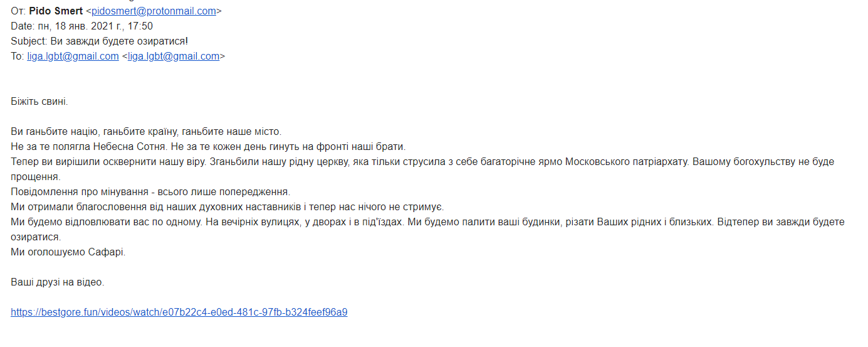Click sender email pidosmert@protonmail.com link
868x347 pixels.
pos(154,11)
